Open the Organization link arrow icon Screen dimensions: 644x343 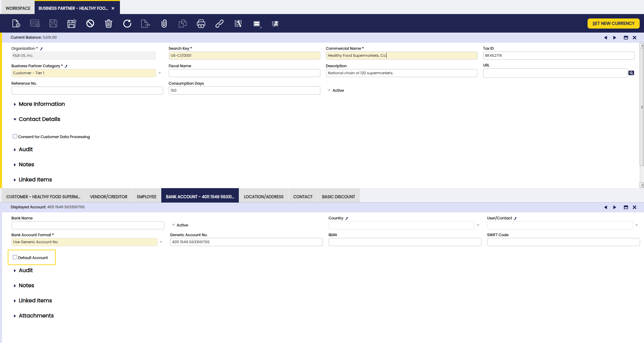[41, 49]
